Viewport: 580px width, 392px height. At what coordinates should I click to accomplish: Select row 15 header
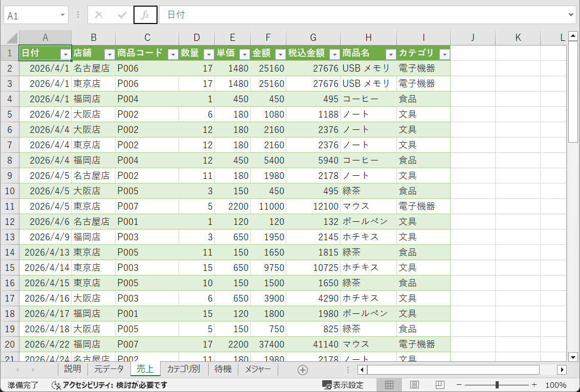pos(10,267)
